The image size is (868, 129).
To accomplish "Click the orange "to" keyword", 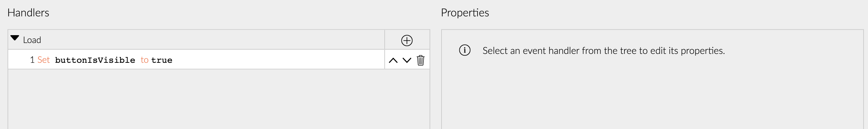I will (144, 60).
